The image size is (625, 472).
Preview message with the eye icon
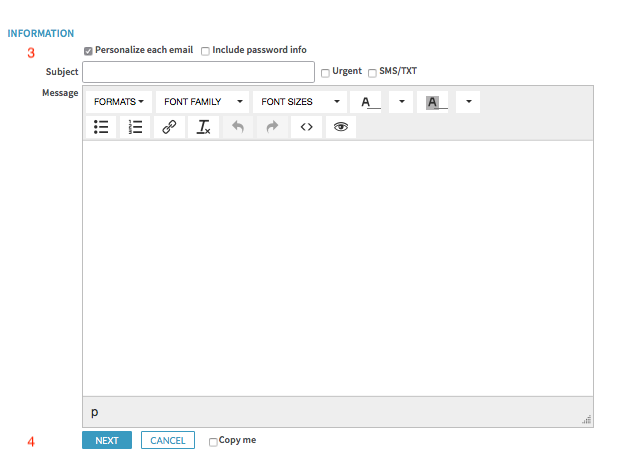tap(341, 127)
